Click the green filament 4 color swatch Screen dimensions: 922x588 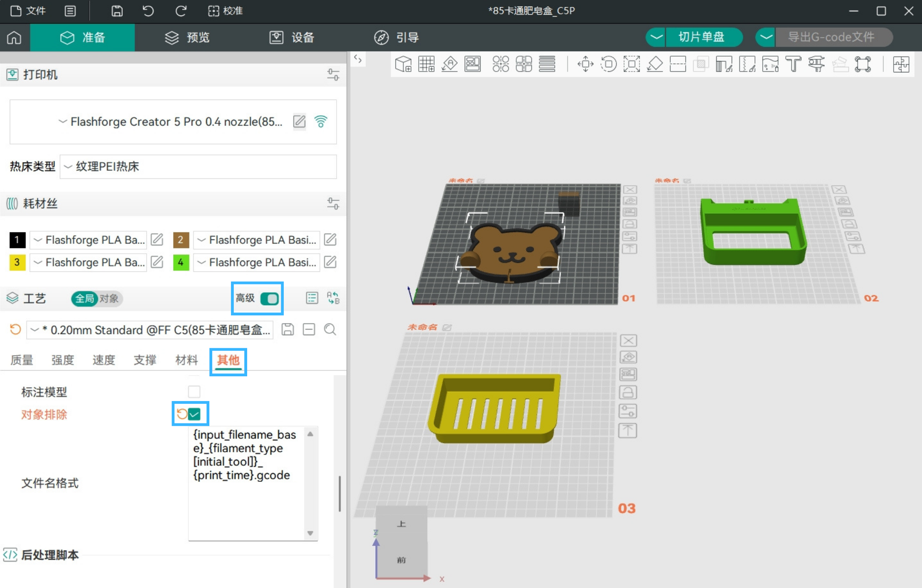[181, 263]
